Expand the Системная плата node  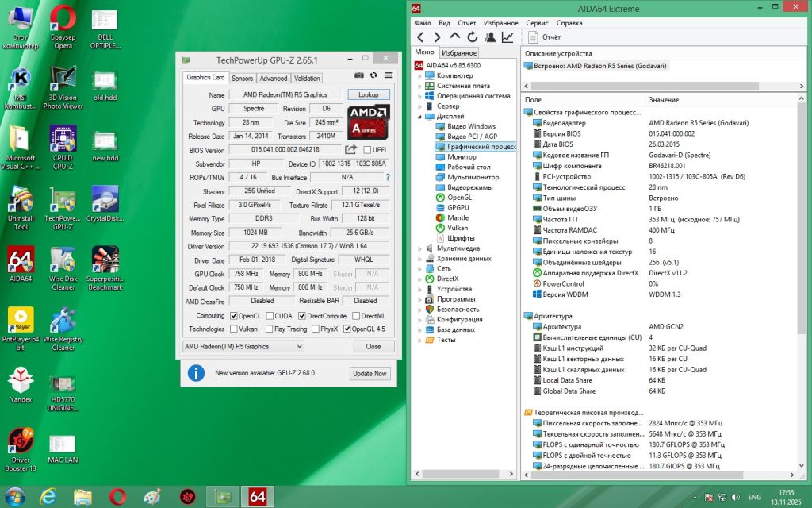point(419,86)
